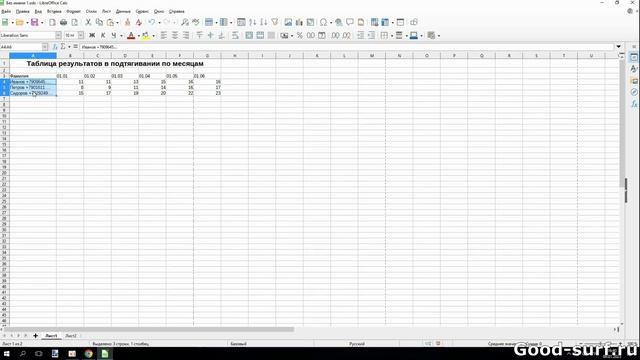Viewport: 640px width, 360px height.
Task: Open the Данные menu
Action: pyautogui.click(x=123, y=11)
